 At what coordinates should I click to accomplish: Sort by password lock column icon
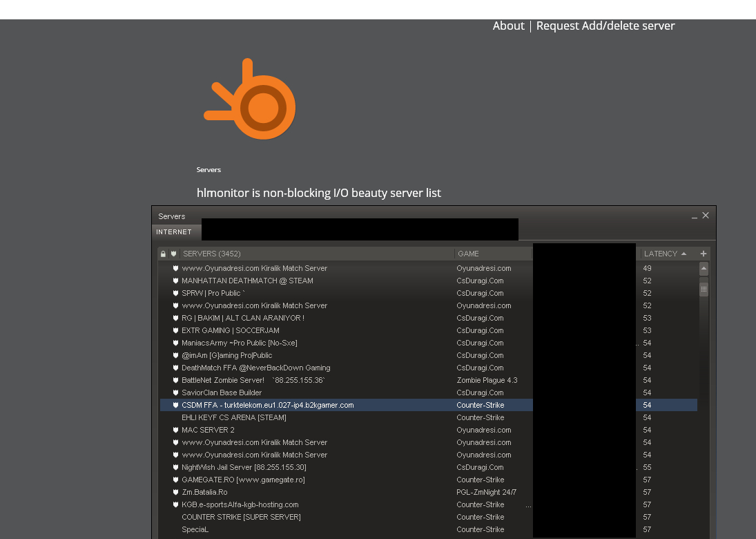164,254
